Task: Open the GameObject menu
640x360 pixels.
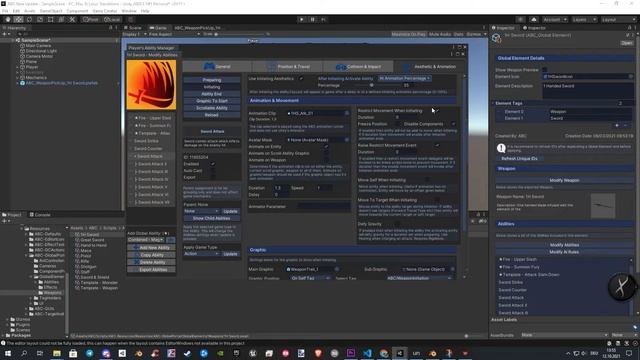Action: [51, 11]
